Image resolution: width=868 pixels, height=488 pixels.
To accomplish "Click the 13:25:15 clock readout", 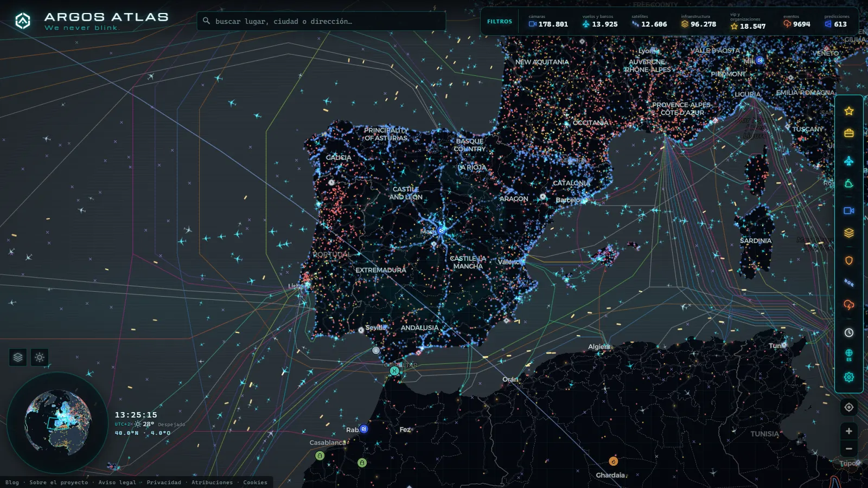I will tap(136, 415).
